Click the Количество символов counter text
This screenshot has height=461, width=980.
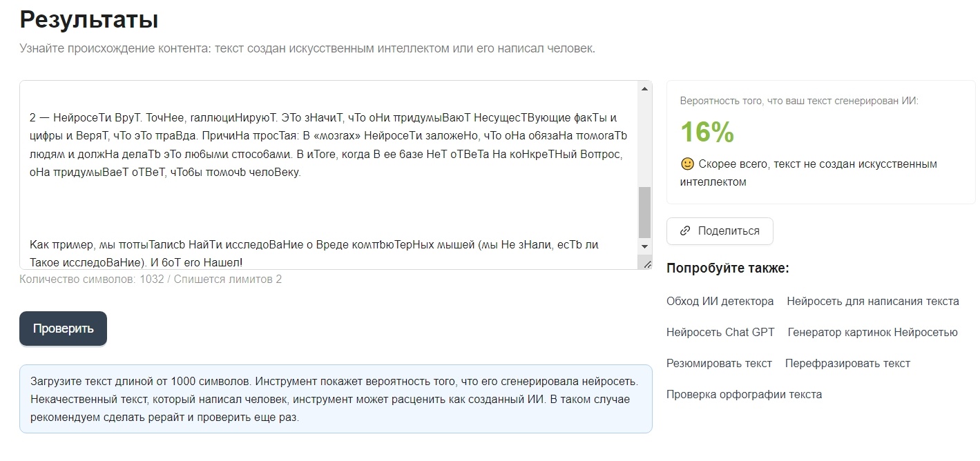[151, 279]
